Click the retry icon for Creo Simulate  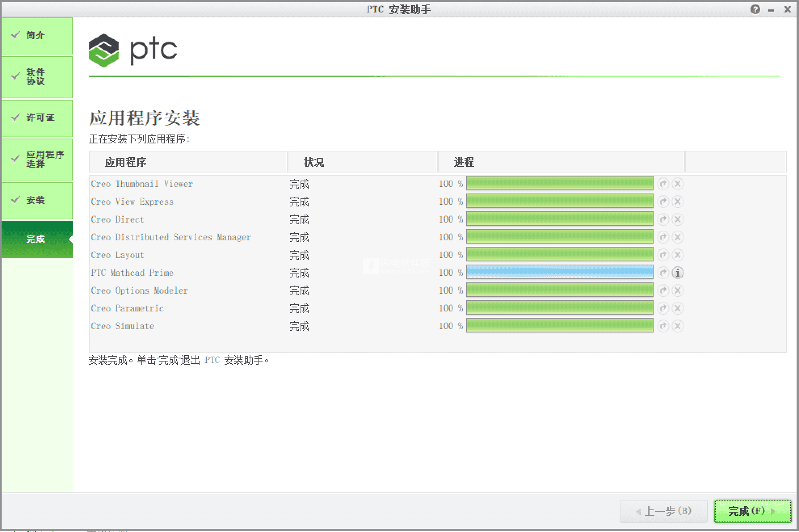tap(663, 326)
